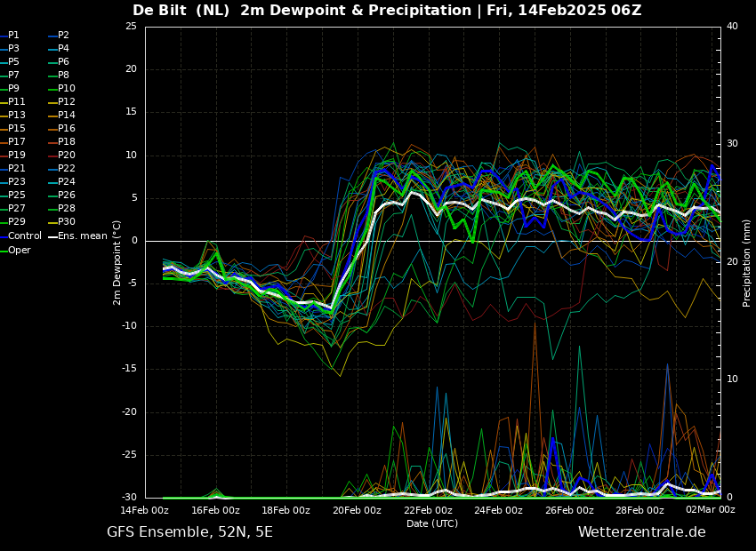
Task: Click the Date (UTC) axis title
Action: click(432, 523)
